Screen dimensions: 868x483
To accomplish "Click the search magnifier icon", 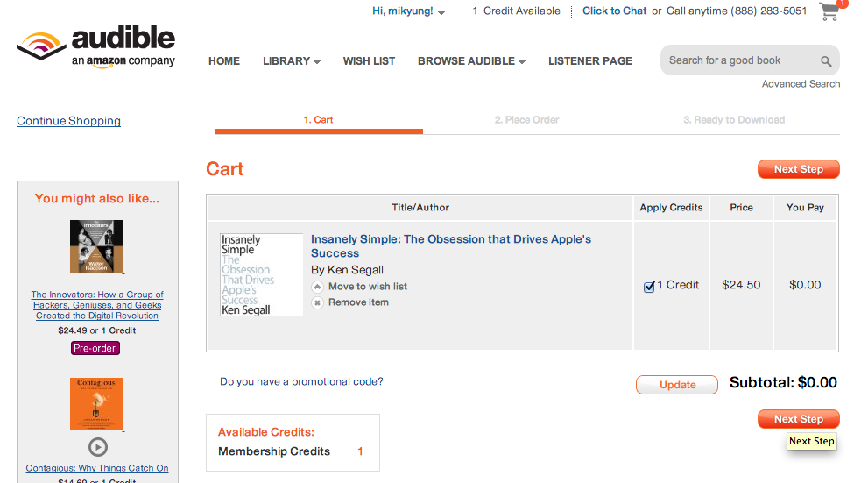I will [826, 61].
